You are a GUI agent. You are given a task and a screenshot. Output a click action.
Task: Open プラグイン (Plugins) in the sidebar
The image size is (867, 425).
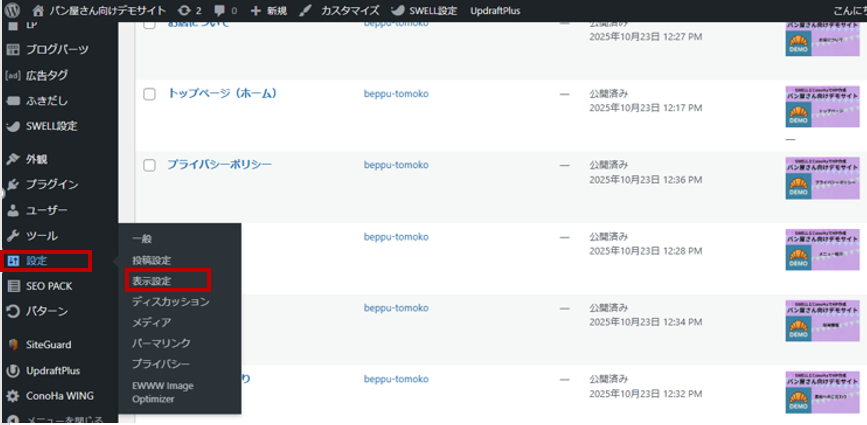pos(51,184)
